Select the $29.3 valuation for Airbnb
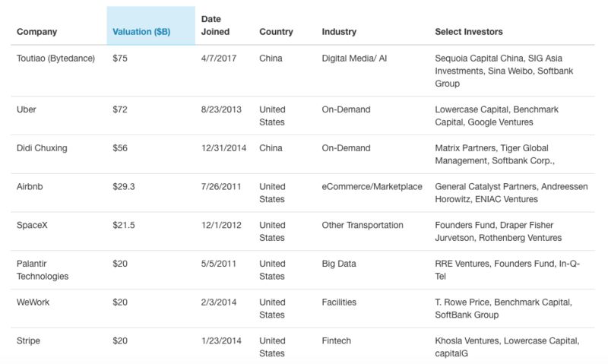Image resolution: width=608 pixels, height=364 pixels. click(x=123, y=186)
